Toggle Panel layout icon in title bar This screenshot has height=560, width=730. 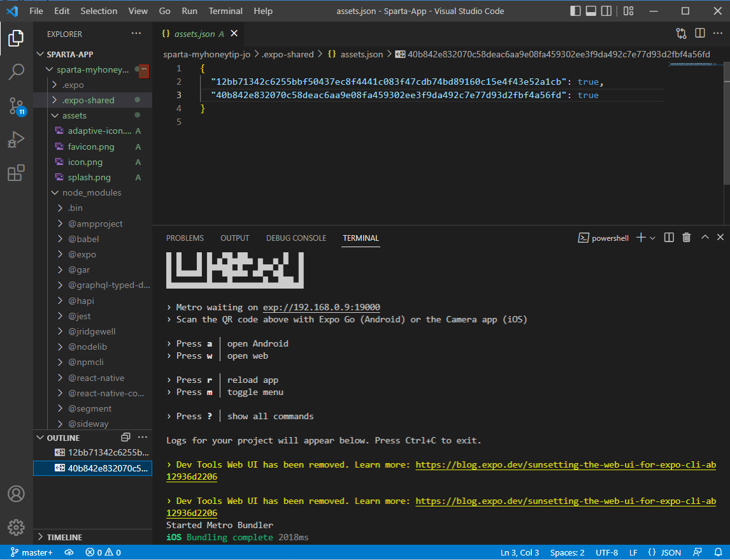click(590, 11)
